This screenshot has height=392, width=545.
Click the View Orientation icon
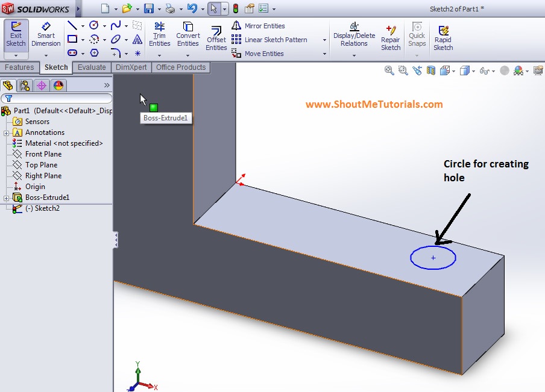tap(445, 71)
